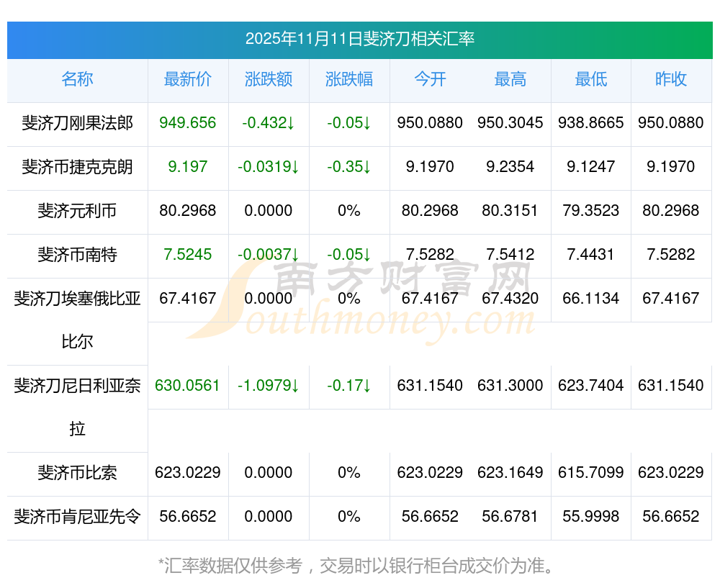720x588 pixels.
Task: Click the 最高 column header
Action: coord(510,79)
